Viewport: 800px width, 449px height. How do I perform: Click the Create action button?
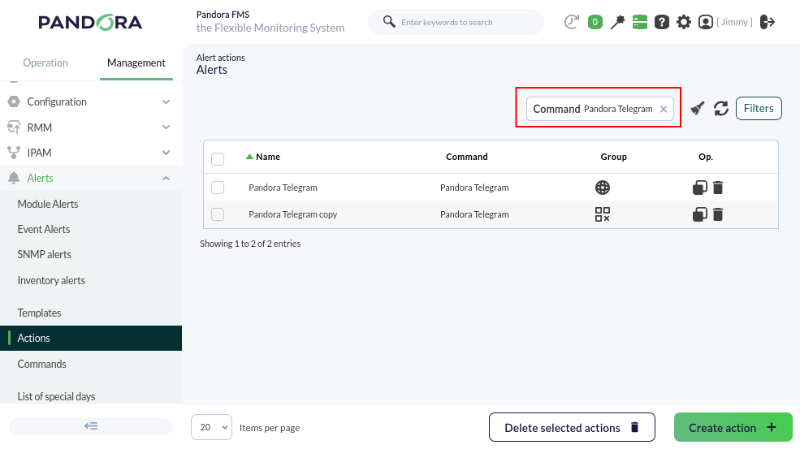[733, 428]
